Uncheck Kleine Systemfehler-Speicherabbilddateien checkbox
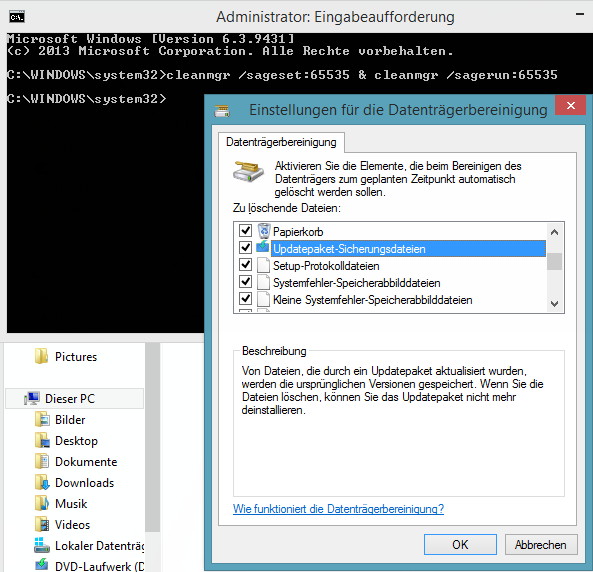 (245, 298)
